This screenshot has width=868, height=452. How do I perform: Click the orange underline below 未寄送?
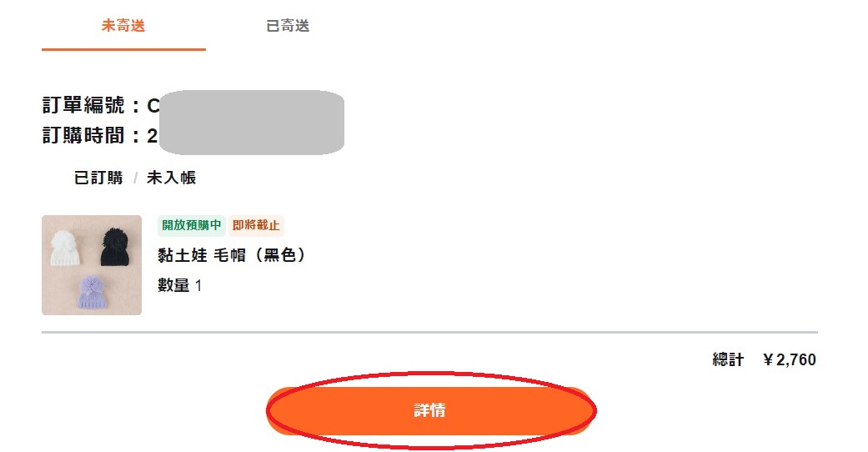point(123,49)
